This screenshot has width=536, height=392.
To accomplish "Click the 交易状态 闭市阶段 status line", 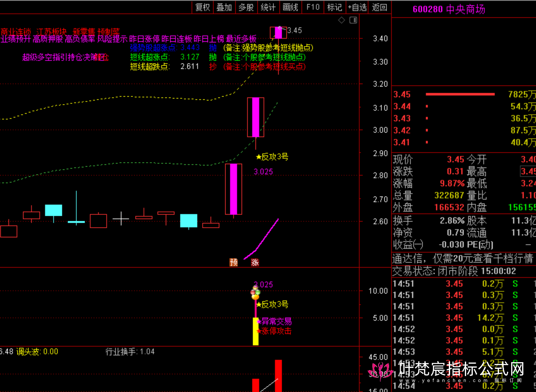I will (454, 271).
